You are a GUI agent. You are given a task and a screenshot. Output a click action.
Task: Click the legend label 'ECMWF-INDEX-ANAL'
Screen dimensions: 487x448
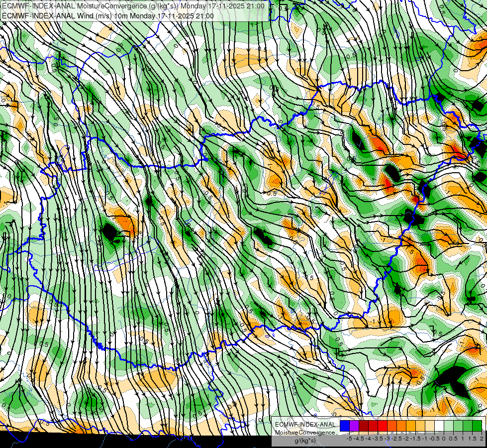[305, 425]
